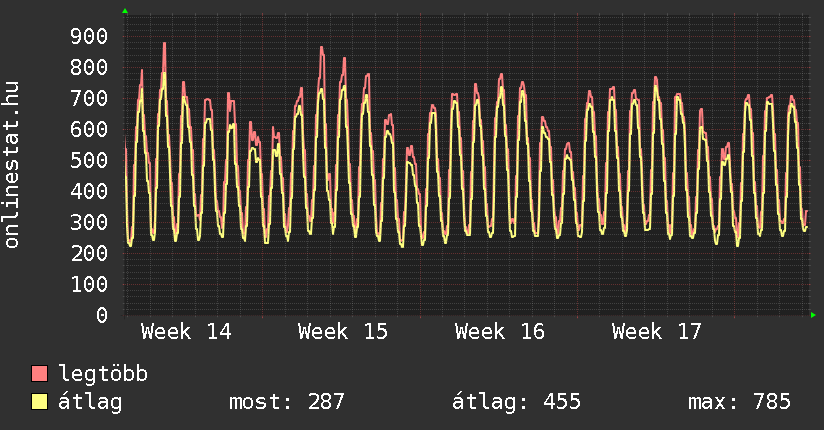
Task: Select the Week 16 axis label
Action: [500, 332]
